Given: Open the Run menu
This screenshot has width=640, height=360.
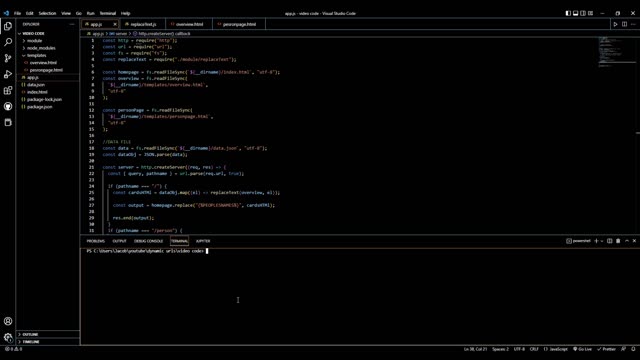Looking at the screenshot, I should (x=91, y=13).
